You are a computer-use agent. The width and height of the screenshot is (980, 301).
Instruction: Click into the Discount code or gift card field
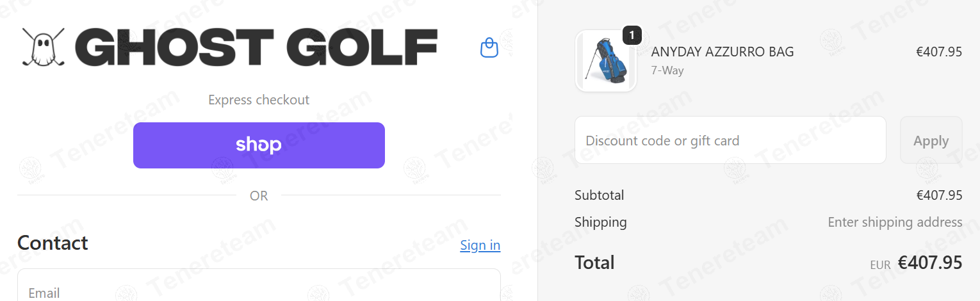point(730,140)
